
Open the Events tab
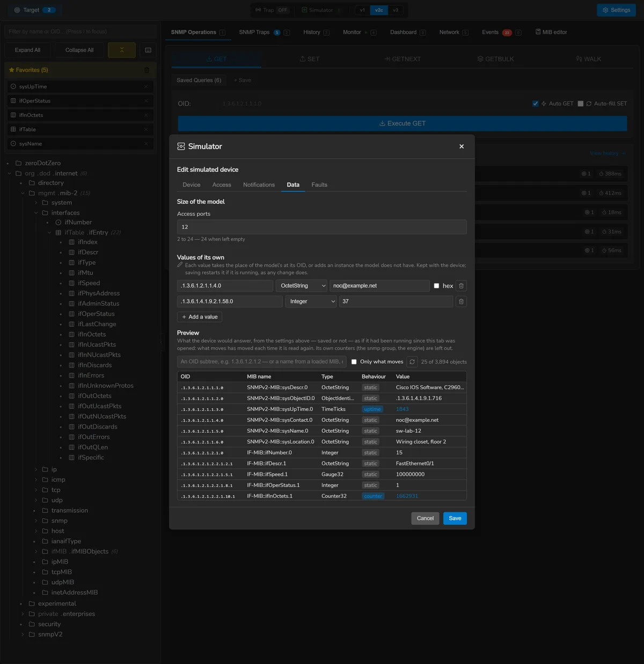coord(501,32)
